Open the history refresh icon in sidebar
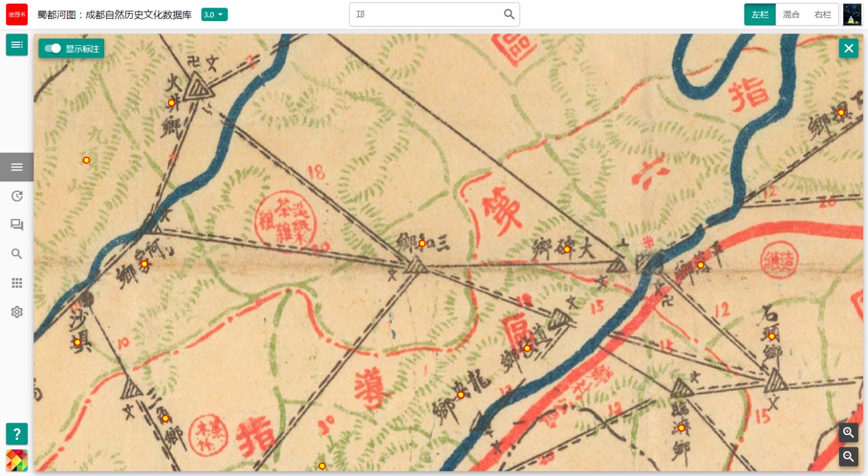The image size is (868, 476). point(17,196)
